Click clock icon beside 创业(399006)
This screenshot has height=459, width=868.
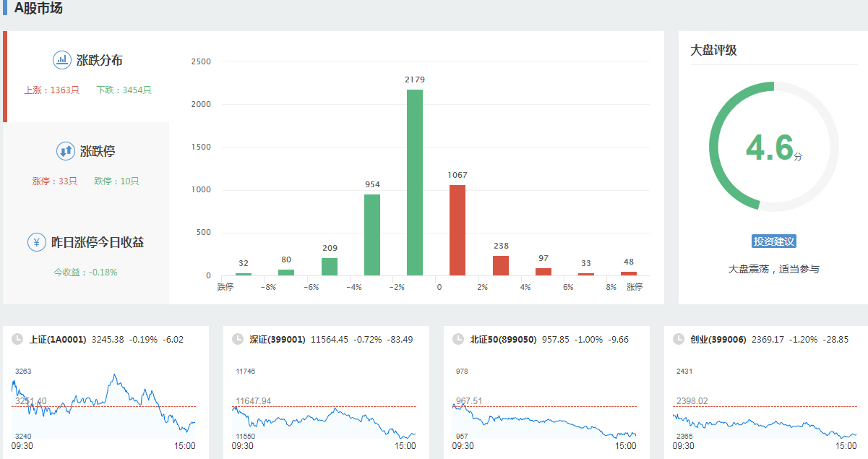678,339
